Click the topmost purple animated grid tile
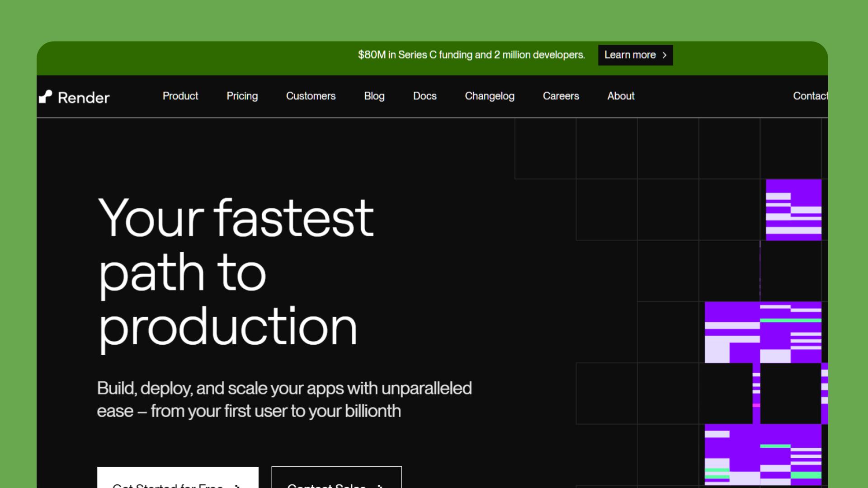Image resolution: width=868 pixels, height=488 pixels. [x=793, y=210]
